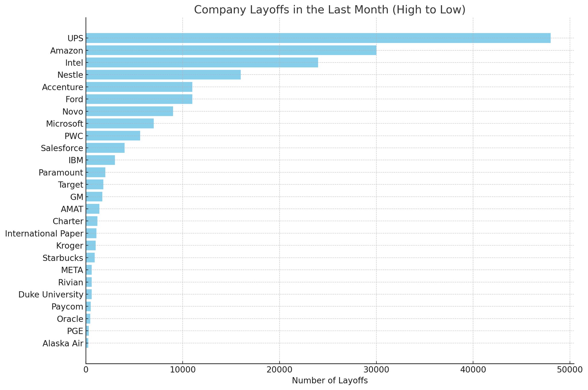
Task: Click the 'International Paper' y-axis label
Action: pos(44,234)
